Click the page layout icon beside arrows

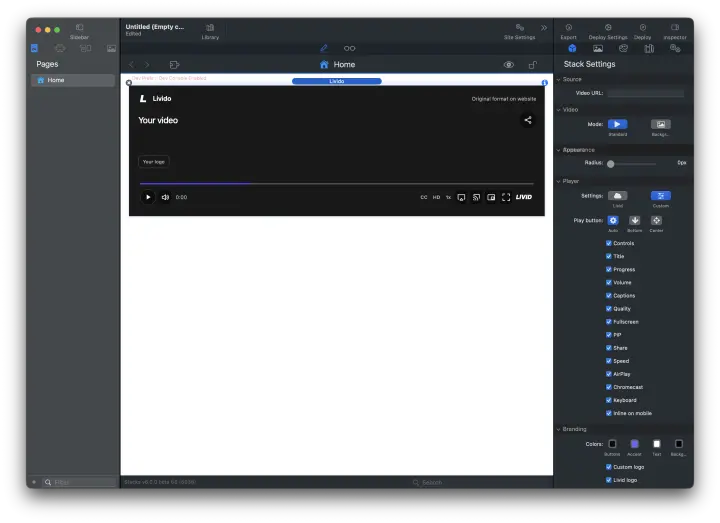tap(174, 65)
